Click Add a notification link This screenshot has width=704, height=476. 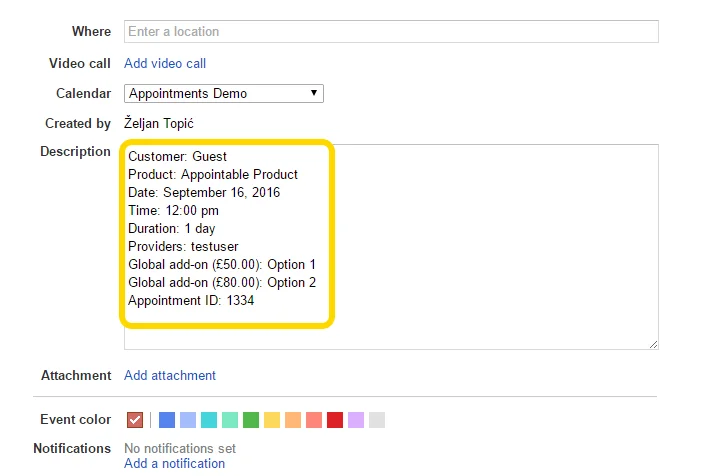point(175,464)
